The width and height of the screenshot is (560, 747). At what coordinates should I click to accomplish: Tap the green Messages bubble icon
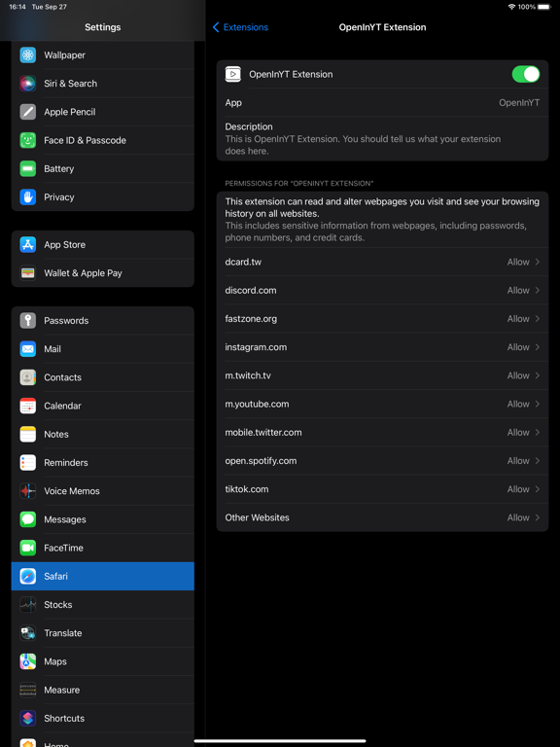tap(27, 519)
